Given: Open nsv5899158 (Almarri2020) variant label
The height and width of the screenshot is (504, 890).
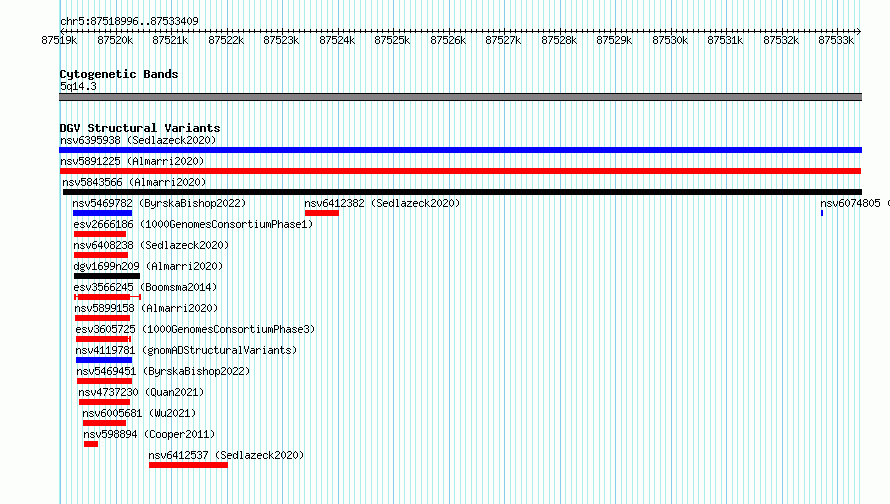Looking at the screenshot, I should (146, 308).
